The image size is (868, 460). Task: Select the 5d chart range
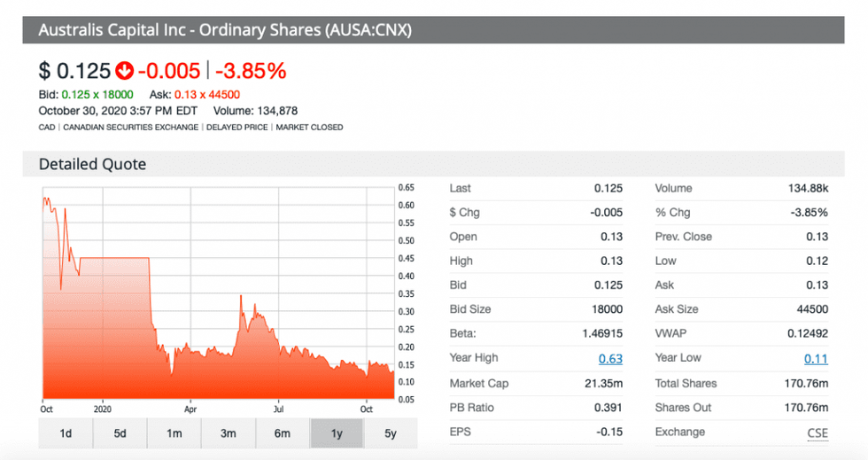click(x=120, y=433)
